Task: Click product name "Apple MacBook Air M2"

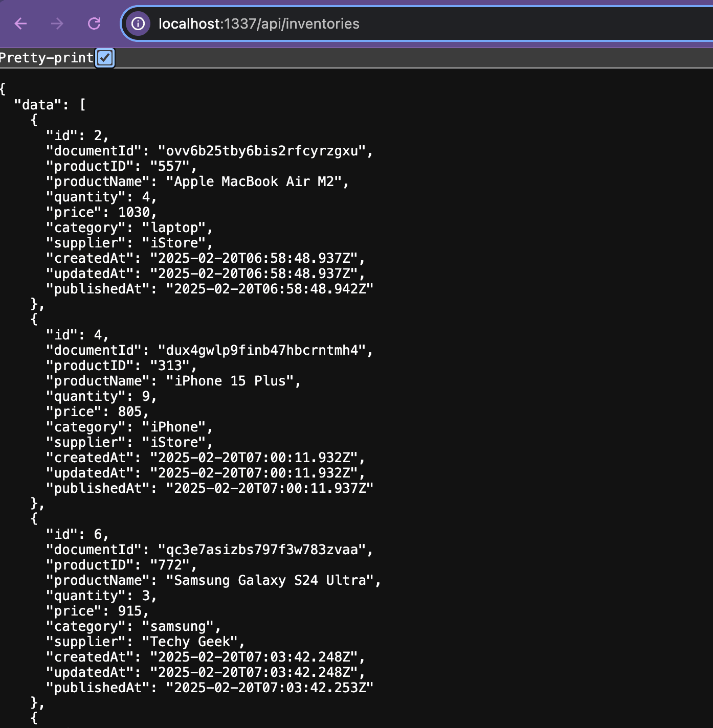Action: point(254,181)
